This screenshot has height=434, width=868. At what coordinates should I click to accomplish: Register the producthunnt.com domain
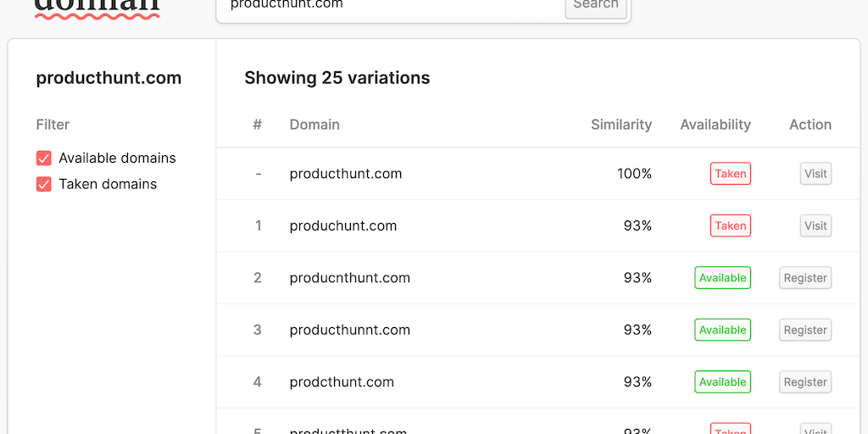804,331
